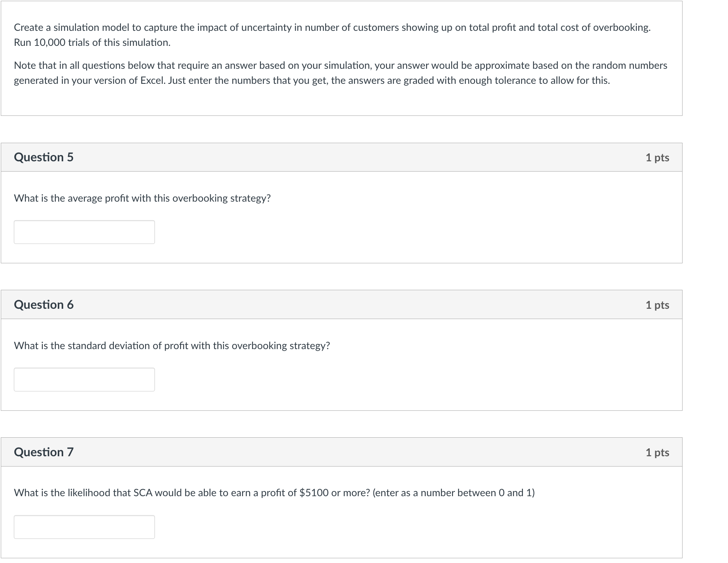Click the average profit question text
Image resolution: width=728 pixels, height=563 pixels.
(x=142, y=198)
